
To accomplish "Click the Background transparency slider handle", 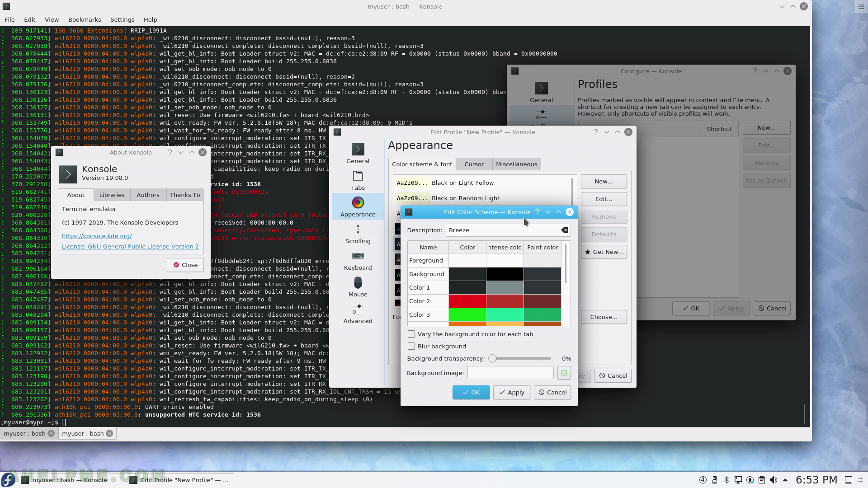I will point(492,358).
